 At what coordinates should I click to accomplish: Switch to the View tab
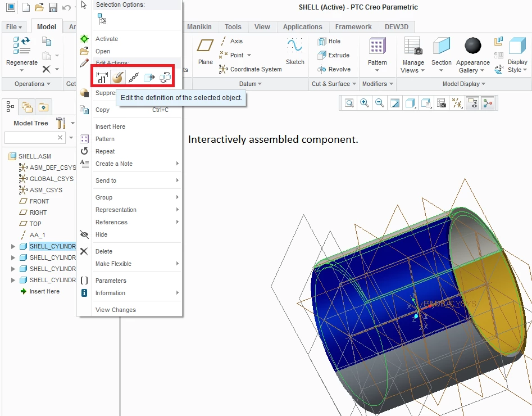point(262,27)
